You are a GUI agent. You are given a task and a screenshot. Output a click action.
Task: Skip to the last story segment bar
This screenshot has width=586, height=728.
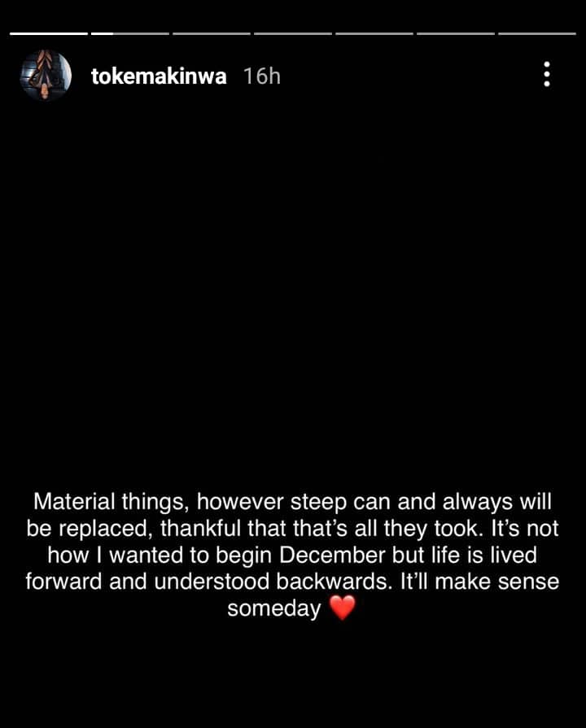[x=536, y=33]
